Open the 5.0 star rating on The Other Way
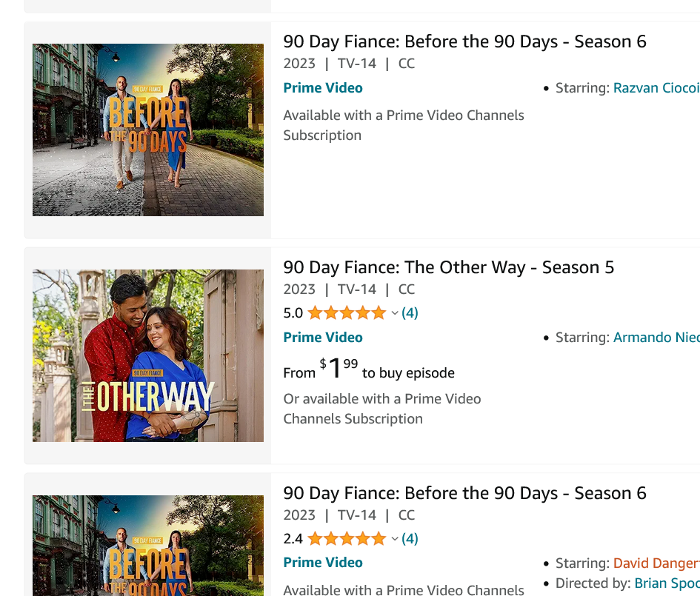The height and width of the screenshot is (596, 700). (346, 312)
